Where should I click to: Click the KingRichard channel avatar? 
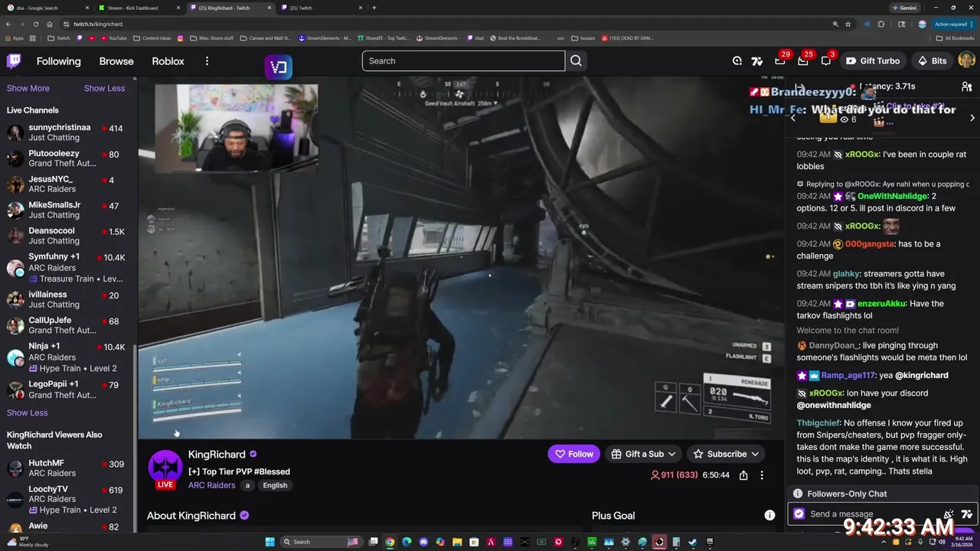point(165,467)
